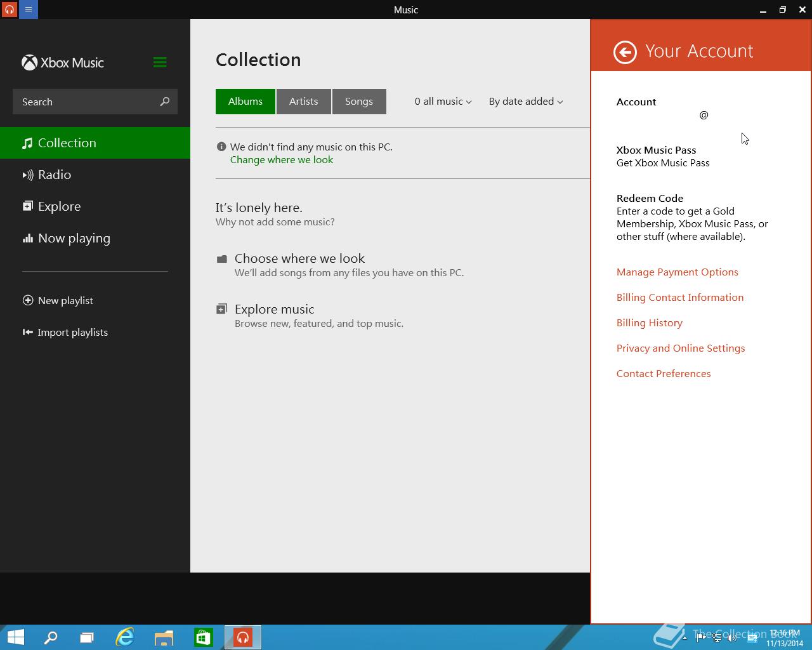Click the headphones app icon in title bar
The image size is (812, 650).
coord(10,10)
